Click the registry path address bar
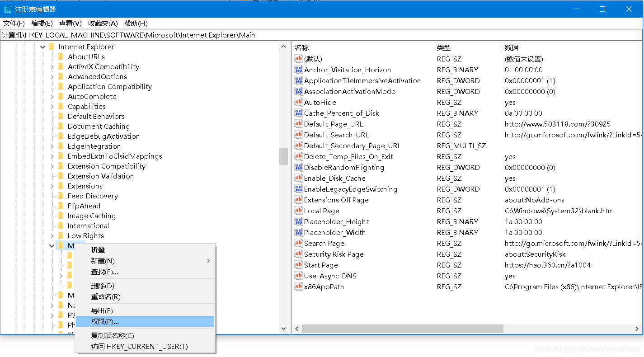 coord(322,35)
